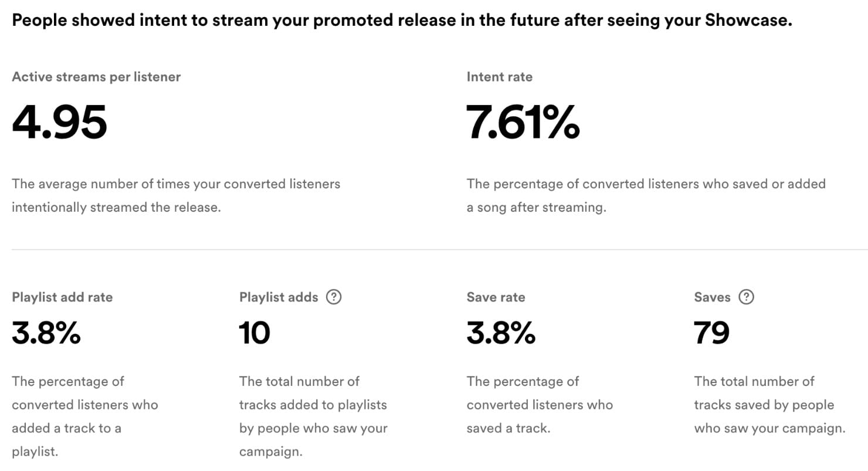Click the intent statement headline text

[401, 19]
